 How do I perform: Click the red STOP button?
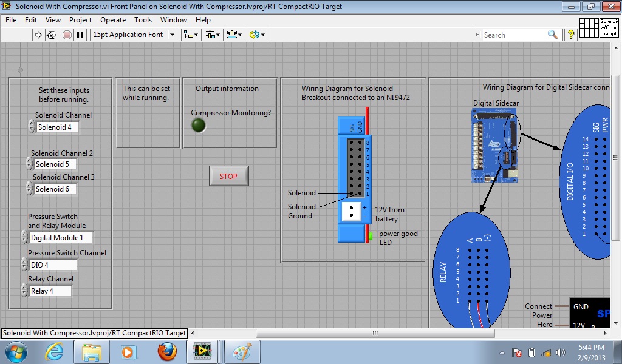(x=228, y=176)
